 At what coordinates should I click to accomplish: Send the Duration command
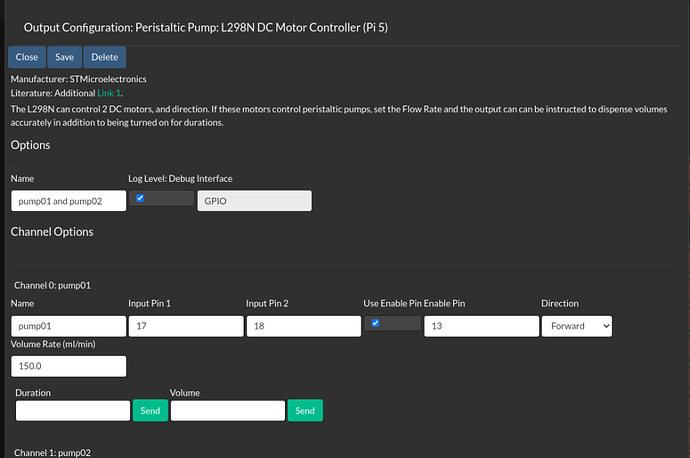(150, 410)
